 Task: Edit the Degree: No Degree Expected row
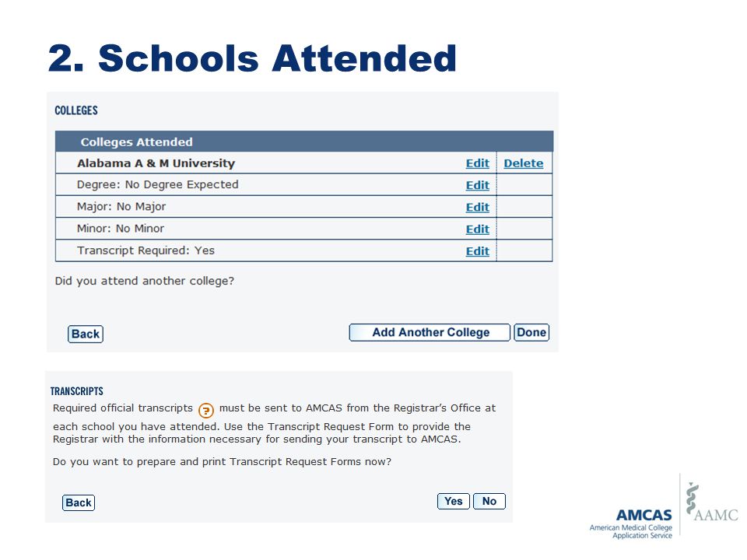pos(477,185)
